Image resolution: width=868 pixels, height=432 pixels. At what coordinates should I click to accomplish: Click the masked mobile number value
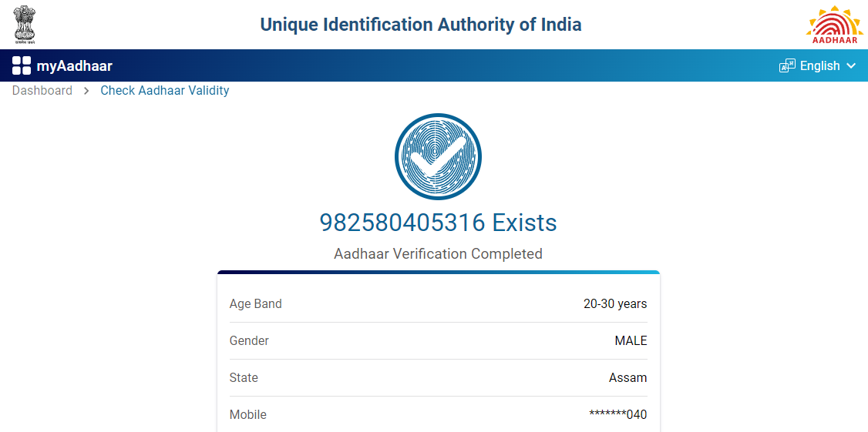coord(617,415)
